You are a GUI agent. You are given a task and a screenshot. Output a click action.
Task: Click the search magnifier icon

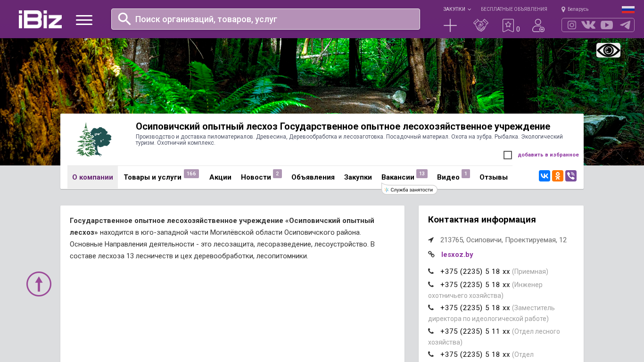tap(124, 19)
